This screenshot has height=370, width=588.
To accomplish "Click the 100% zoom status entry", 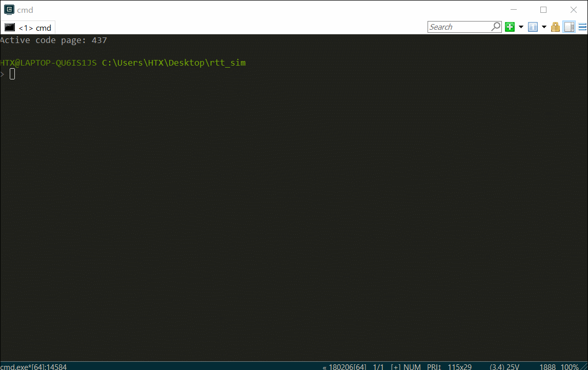I will click(x=569, y=366).
